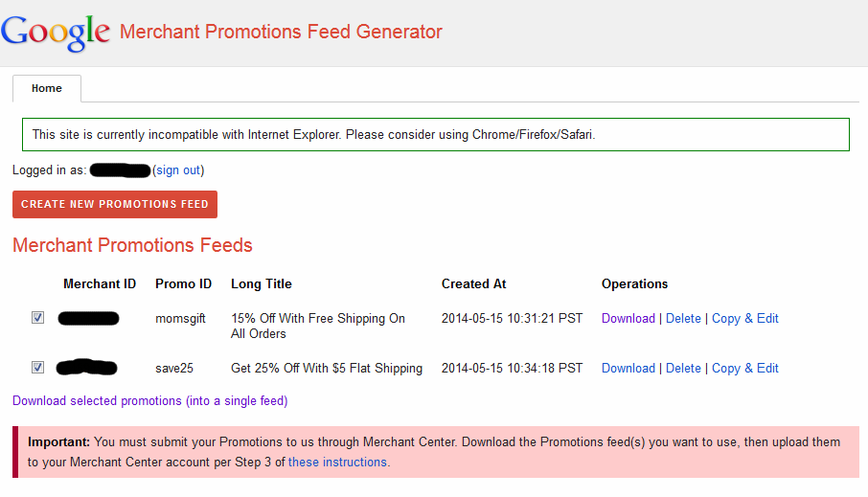Viewport: 868px width, 497px height.
Task: Download the momsgift promotion feed
Action: click(x=628, y=318)
